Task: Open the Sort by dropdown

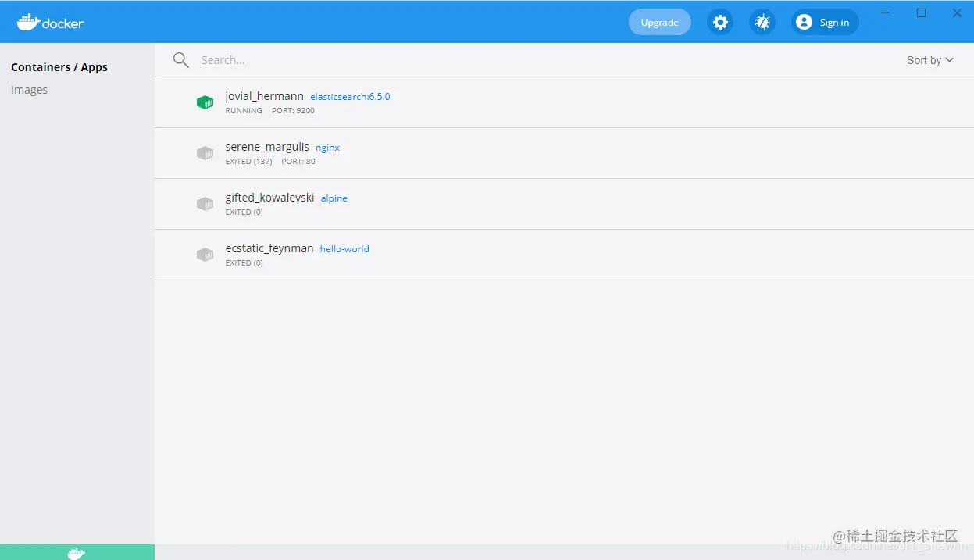Action: coord(930,60)
